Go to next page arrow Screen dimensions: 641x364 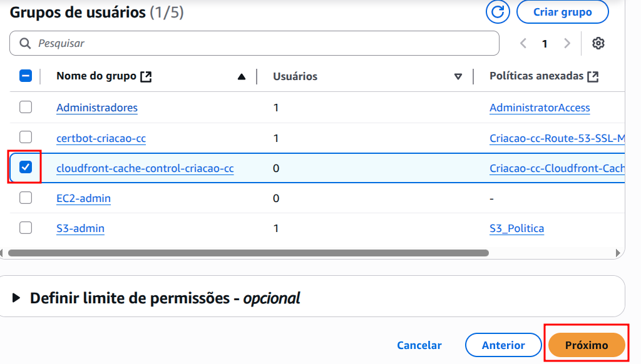567,43
